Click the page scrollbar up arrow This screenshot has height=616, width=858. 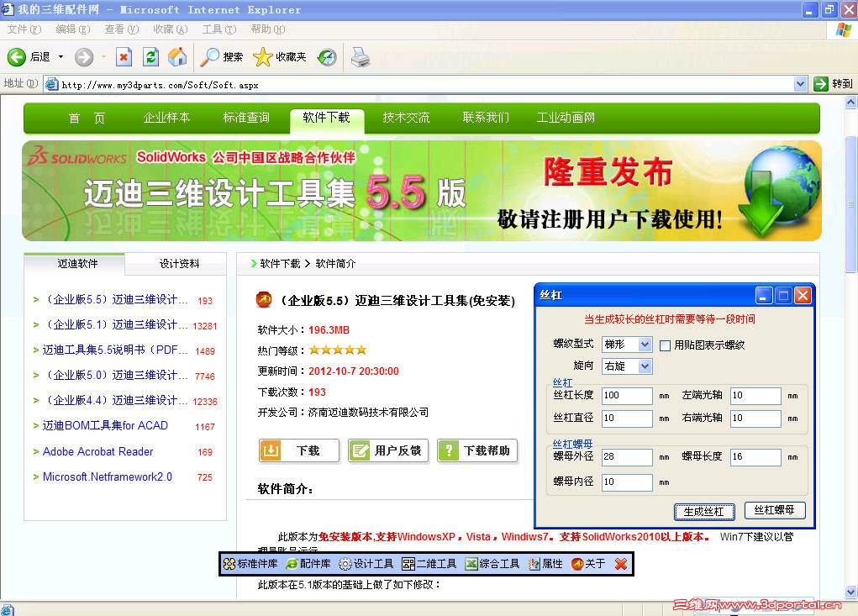(851, 103)
